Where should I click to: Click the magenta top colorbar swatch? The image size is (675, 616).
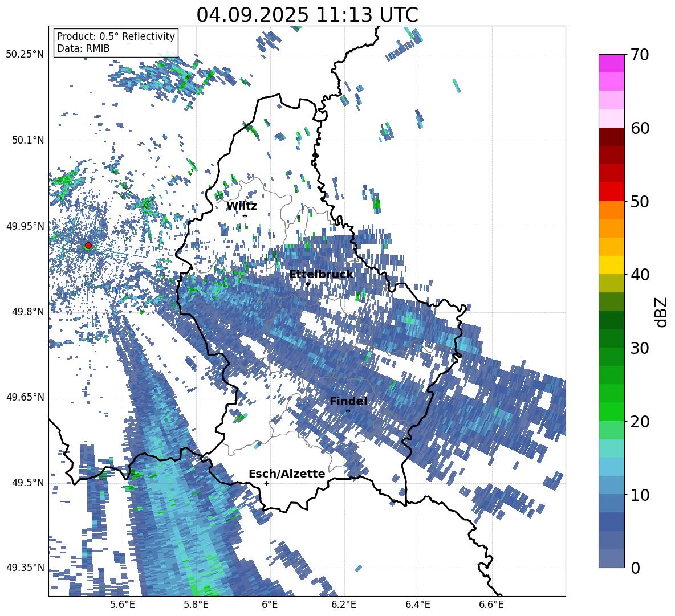click(x=611, y=63)
